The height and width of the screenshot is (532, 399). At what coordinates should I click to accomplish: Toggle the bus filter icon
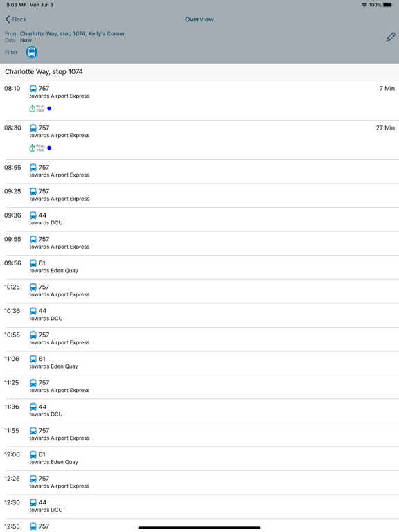point(32,52)
